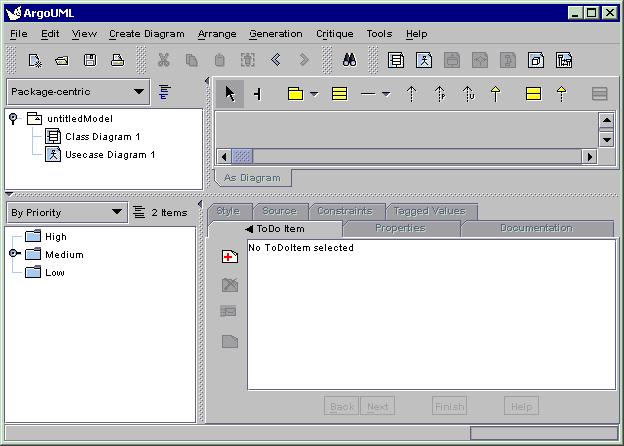Click the Paste clipboard icon
The height and width of the screenshot is (446, 624).
tap(220, 60)
